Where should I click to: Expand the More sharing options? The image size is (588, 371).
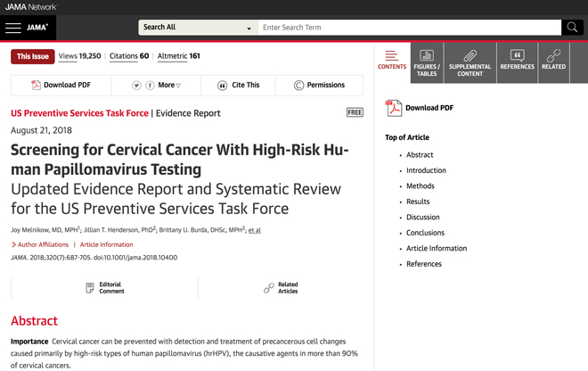pos(169,86)
